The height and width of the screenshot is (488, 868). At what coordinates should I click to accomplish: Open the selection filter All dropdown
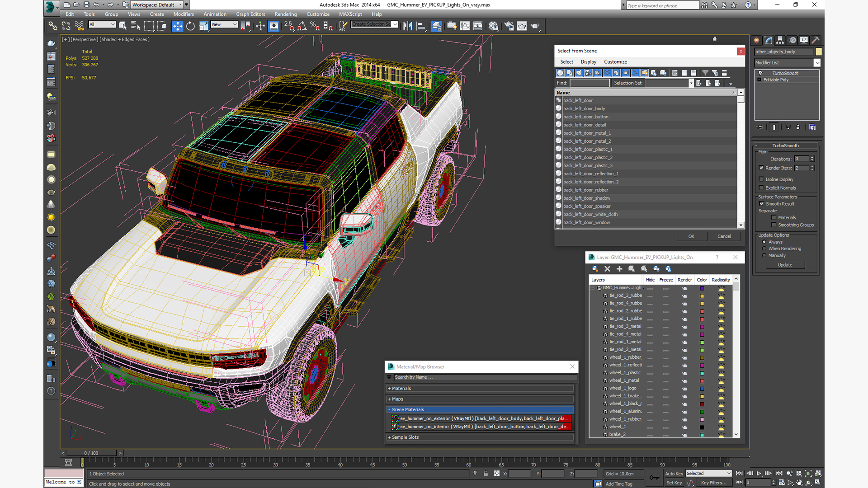[x=102, y=24]
